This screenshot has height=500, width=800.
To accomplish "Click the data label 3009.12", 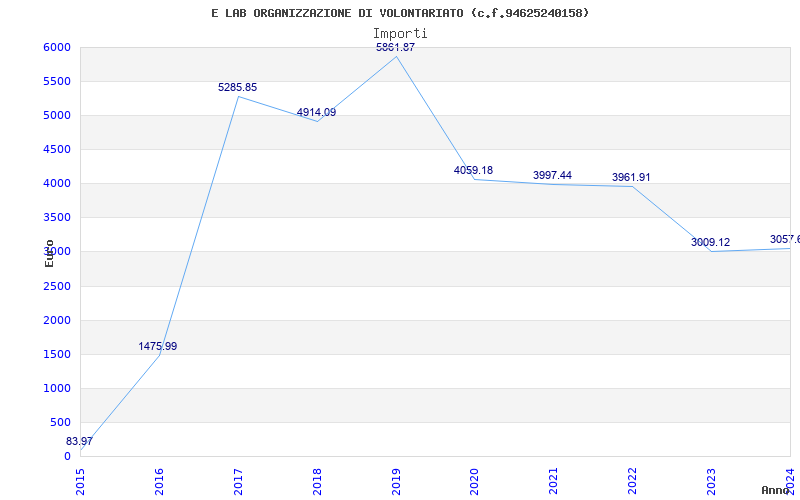I will tap(711, 242).
